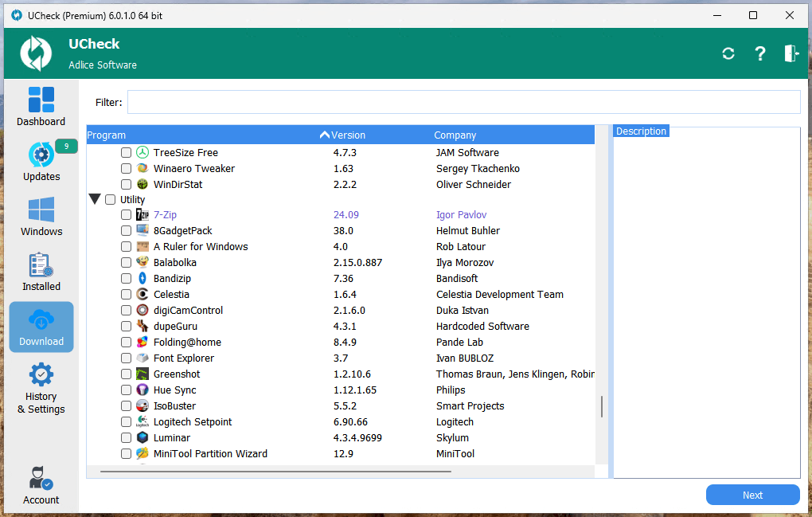The height and width of the screenshot is (517, 812).
Task: Sort list by Program column header
Action: [x=107, y=135]
